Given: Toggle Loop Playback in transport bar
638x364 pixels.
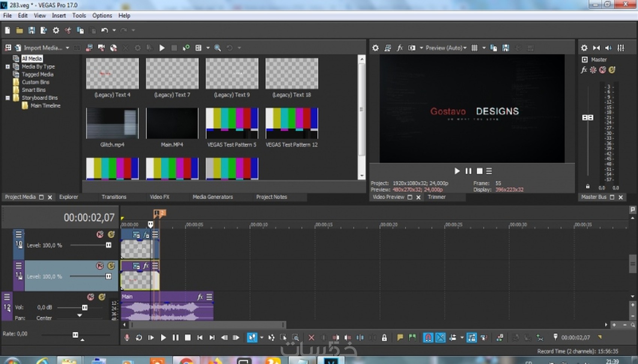Looking at the screenshot, I should pyautogui.click(x=139, y=338).
